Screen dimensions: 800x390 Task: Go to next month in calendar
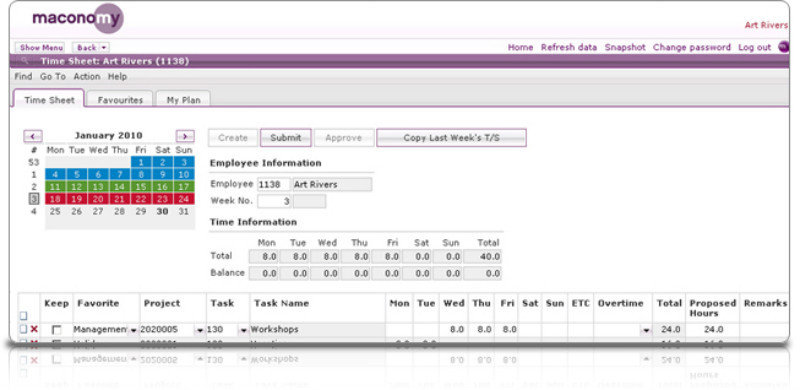point(185,136)
